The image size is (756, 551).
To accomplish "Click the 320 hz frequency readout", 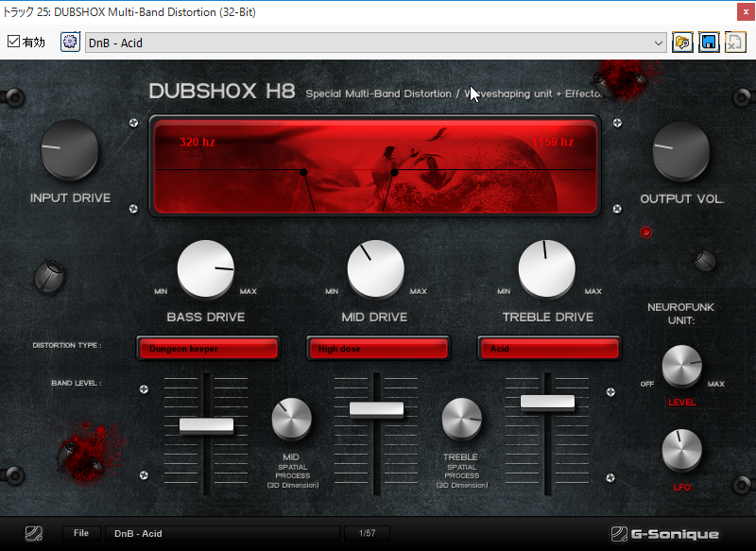I will (x=198, y=142).
